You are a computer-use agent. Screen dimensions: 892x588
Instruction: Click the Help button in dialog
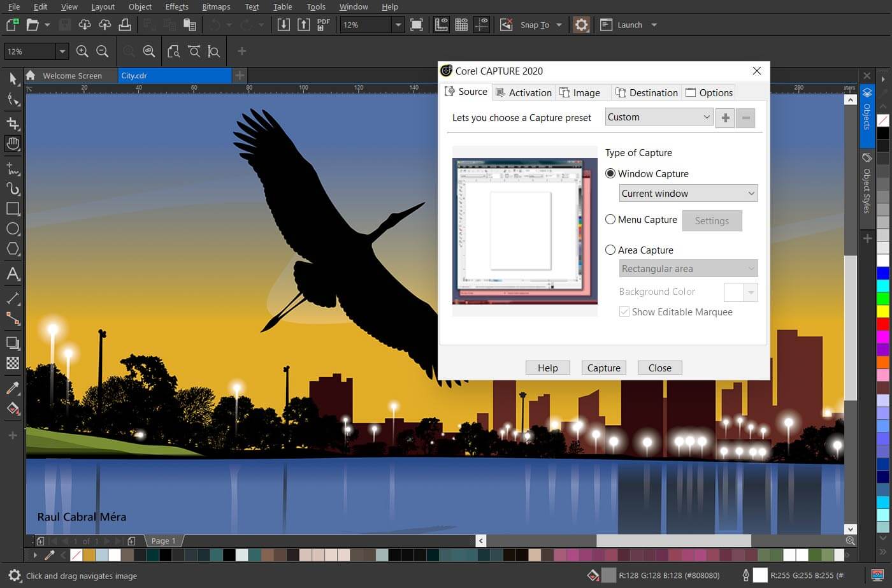click(x=547, y=368)
